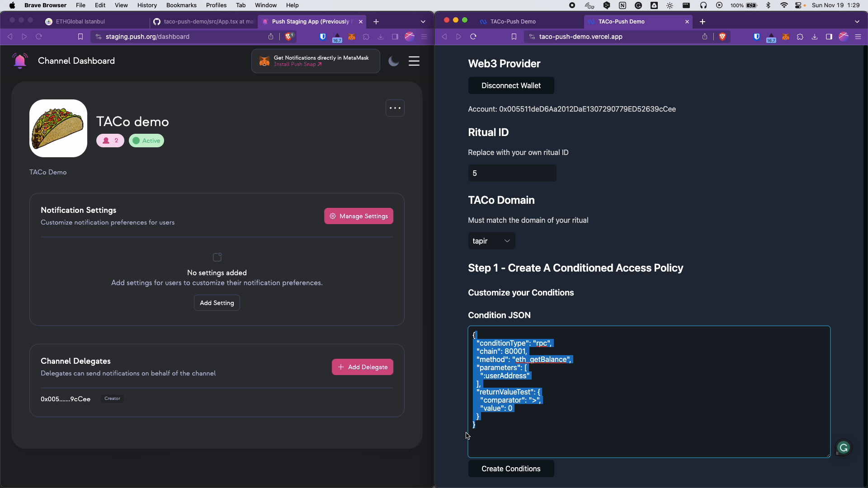
Task: Open the Apple menu
Action: pyautogui.click(x=12, y=5)
